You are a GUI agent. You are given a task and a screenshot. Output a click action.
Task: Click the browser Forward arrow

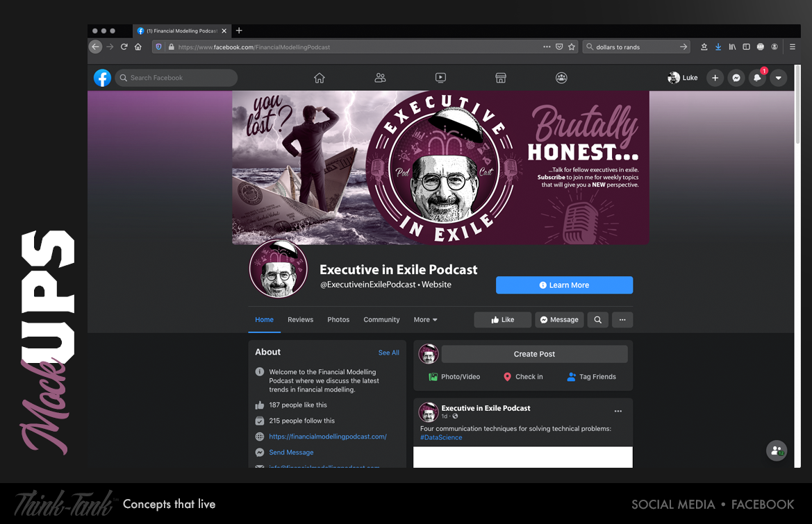[110, 47]
